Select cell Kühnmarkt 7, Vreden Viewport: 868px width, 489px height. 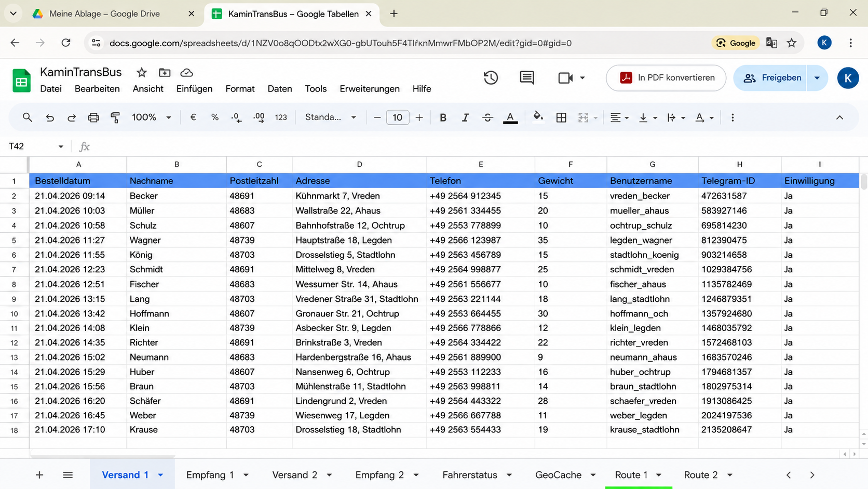[359, 196]
